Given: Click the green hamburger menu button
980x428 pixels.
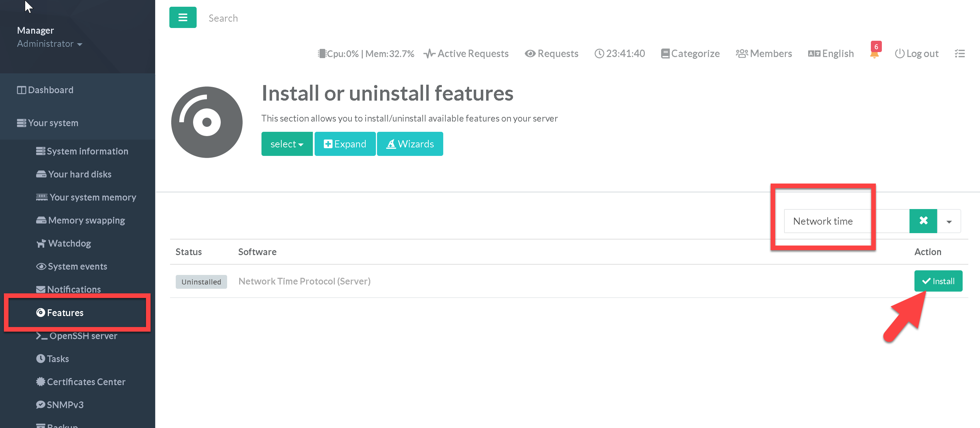Looking at the screenshot, I should pos(182,17).
